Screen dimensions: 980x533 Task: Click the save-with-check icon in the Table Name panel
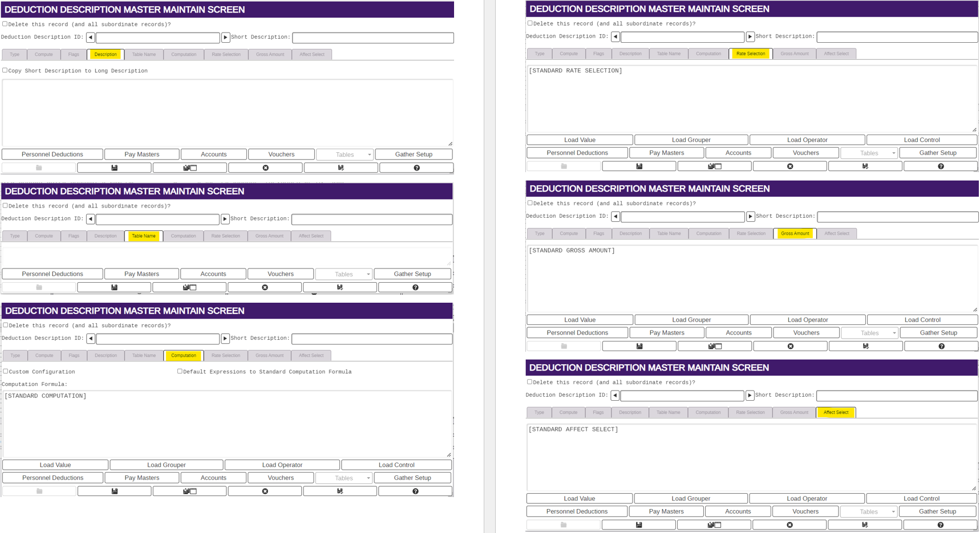coord(340,287)
